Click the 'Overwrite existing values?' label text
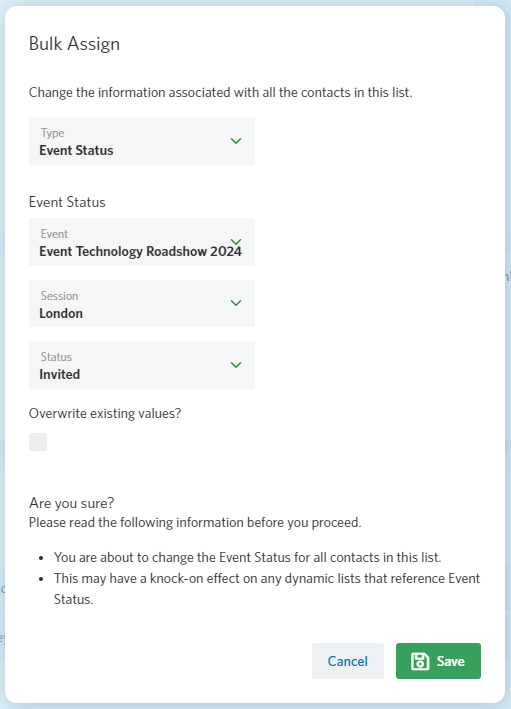 click(x=105, y=413)
